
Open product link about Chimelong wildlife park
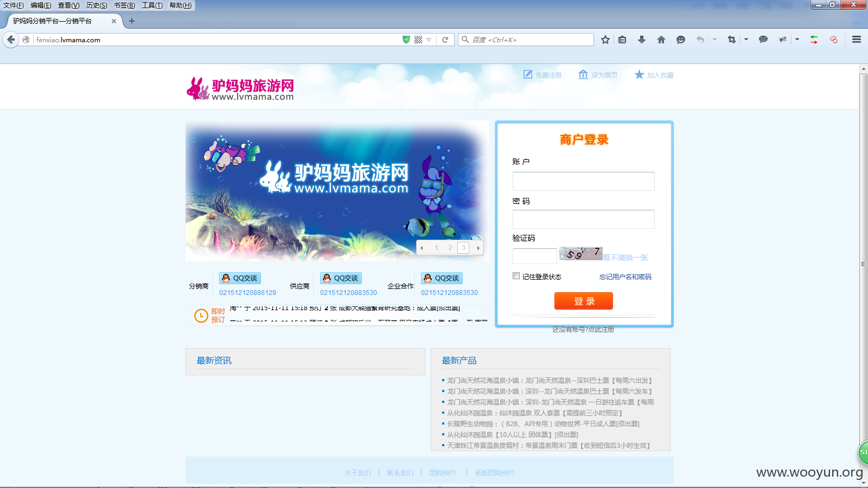(543, 424)
